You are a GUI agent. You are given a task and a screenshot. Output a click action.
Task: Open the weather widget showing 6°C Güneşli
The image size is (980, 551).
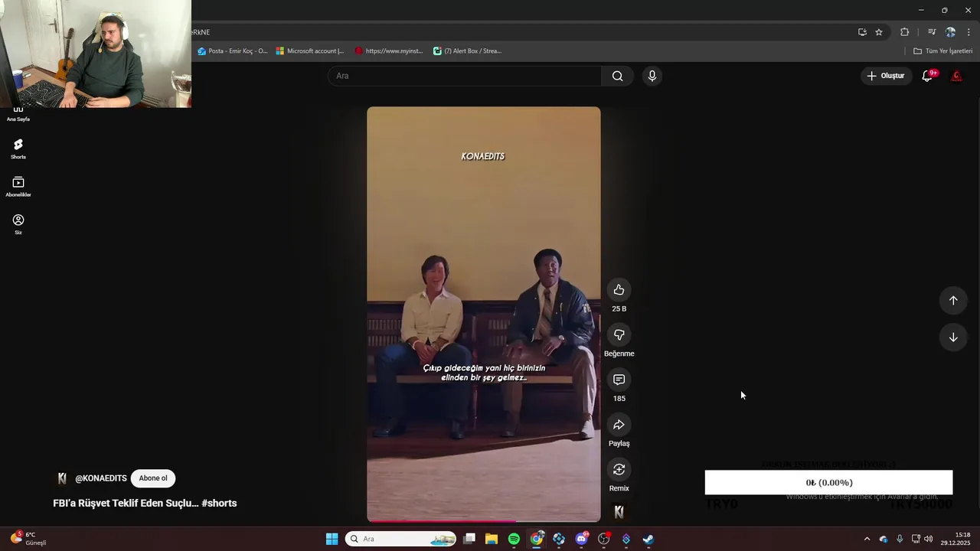point(28,539)
